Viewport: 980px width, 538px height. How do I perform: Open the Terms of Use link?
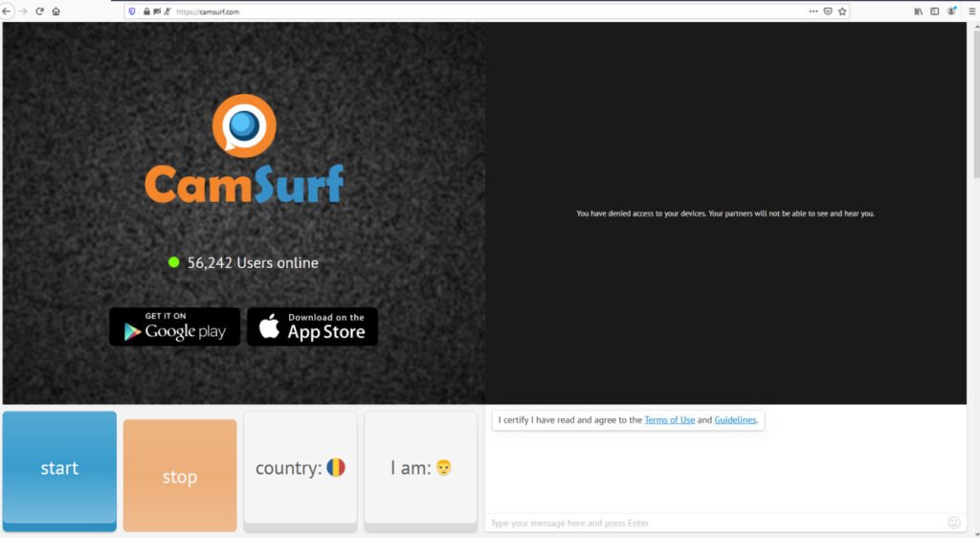[669, 420]
